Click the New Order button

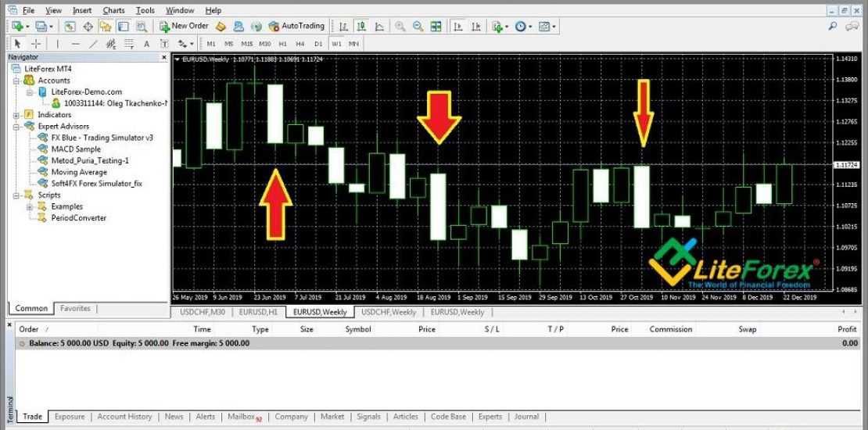(184, 26)
